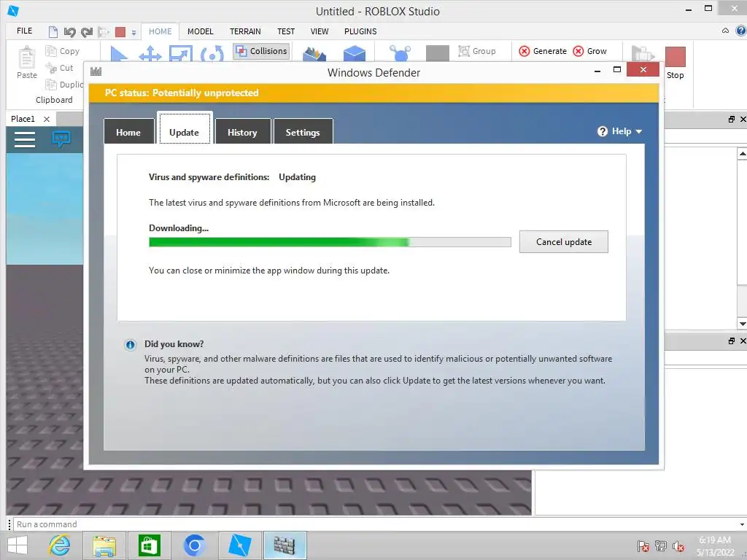The width and height of the screenshot is (747, 560).
Task: Click the Action Center flag tray icon
Action: point(643,545)
